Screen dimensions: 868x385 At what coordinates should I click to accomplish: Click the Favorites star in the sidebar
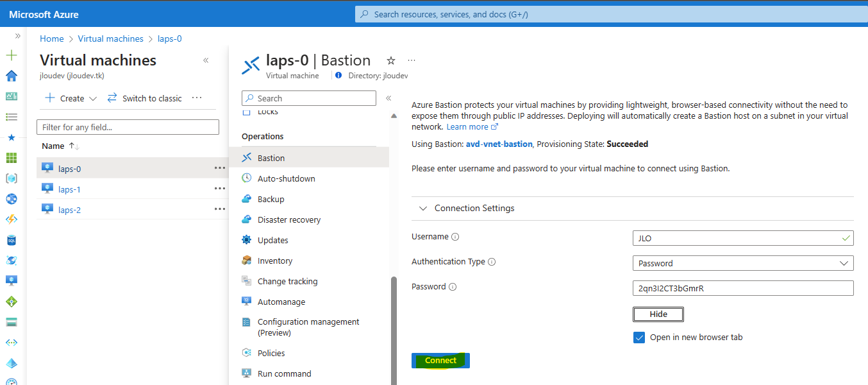pyautogui.click(x=12, y=138)
